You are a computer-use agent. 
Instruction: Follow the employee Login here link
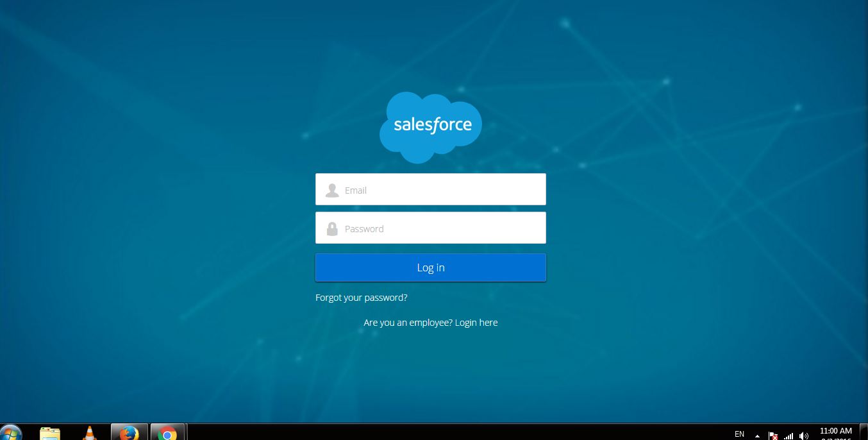click(x=476, y=323)
